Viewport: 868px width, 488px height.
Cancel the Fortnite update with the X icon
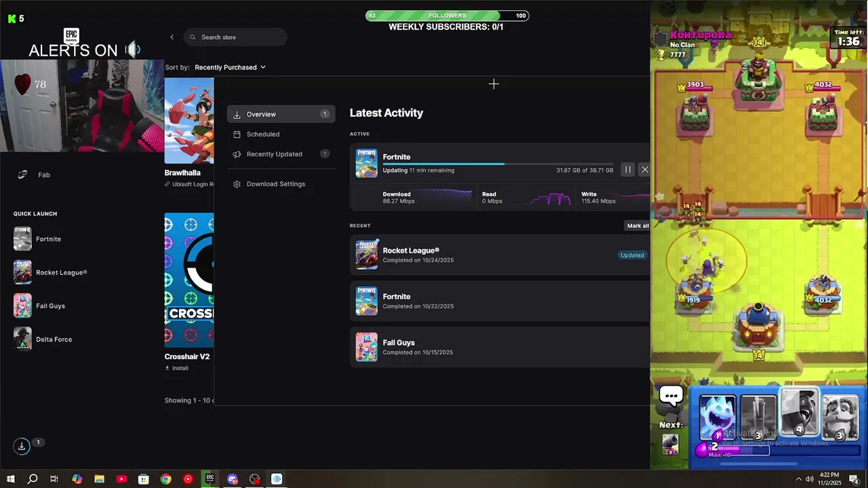(644, 169)
